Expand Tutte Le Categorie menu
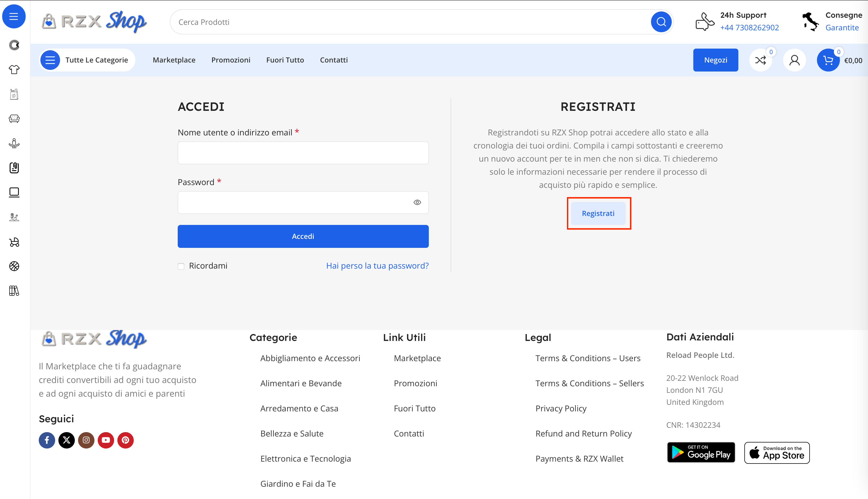 click(x=87, y=60)
